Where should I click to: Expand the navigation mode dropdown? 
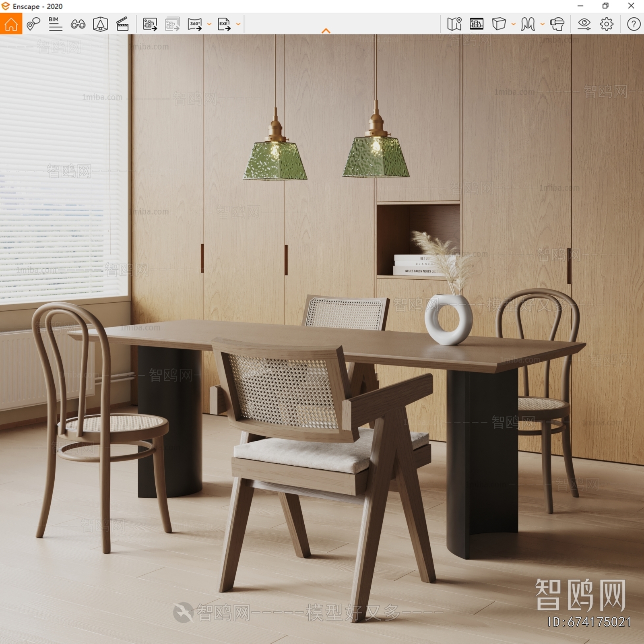point(543,24)
